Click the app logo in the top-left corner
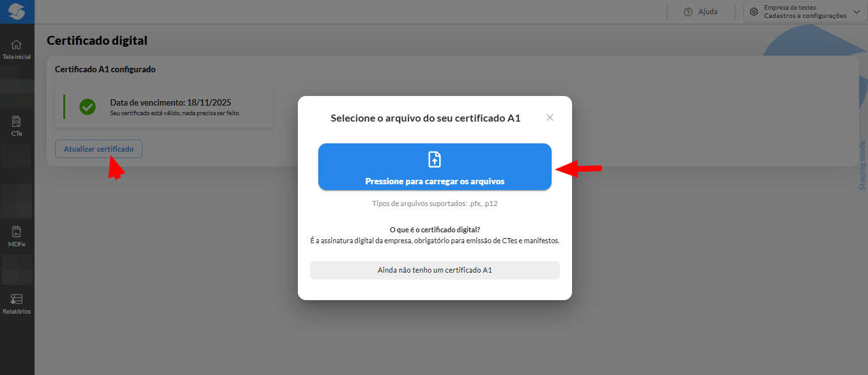 click(17, 12)
